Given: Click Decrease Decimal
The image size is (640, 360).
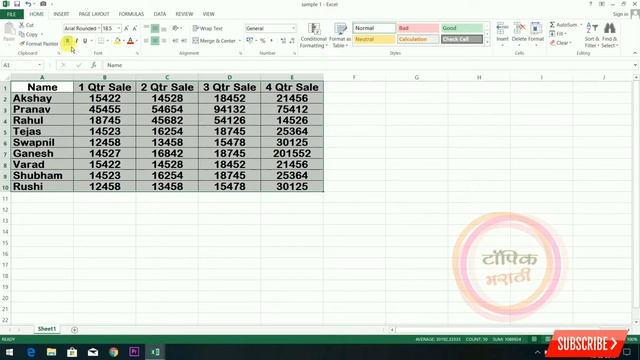Looking at the screenshot, I should (292, 41).
